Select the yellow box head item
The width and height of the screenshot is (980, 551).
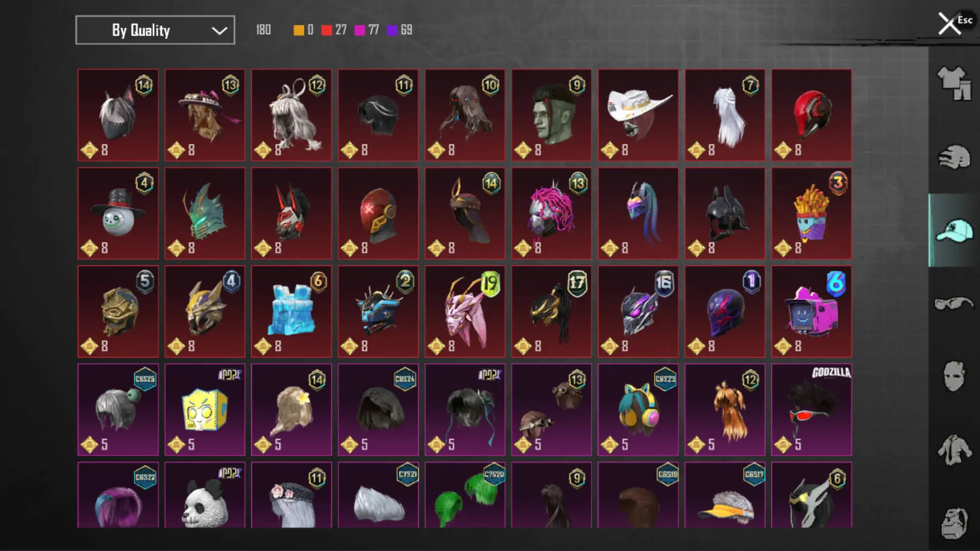coord(205,410)
